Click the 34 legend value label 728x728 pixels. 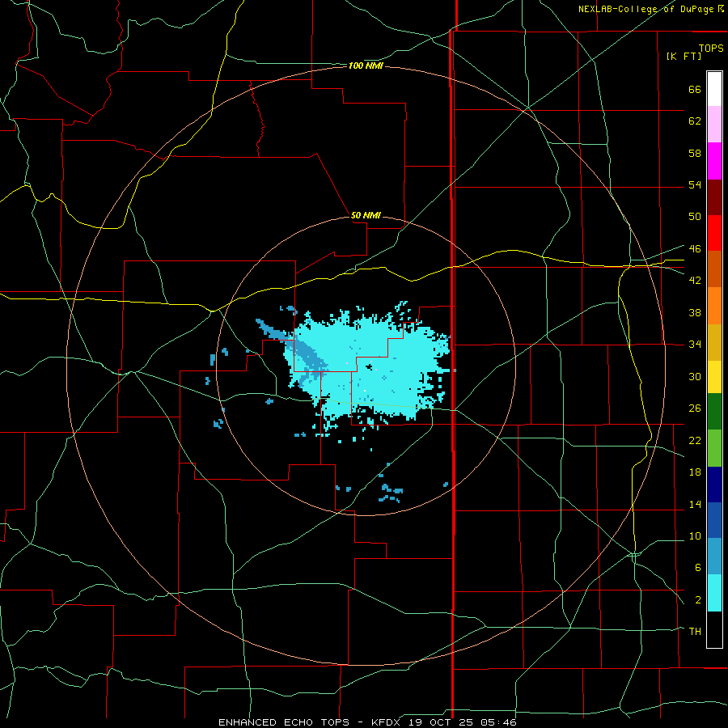click(x=695, y=344)
